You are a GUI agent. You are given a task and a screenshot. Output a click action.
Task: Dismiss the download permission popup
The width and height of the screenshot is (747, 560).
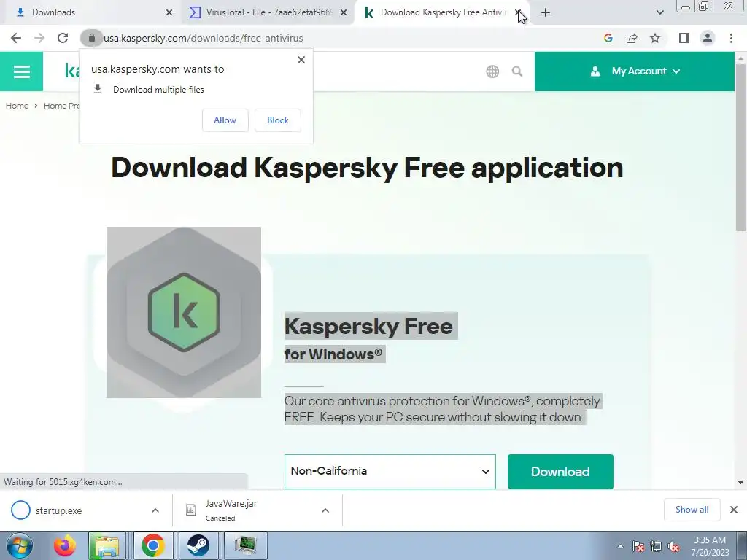301,60
